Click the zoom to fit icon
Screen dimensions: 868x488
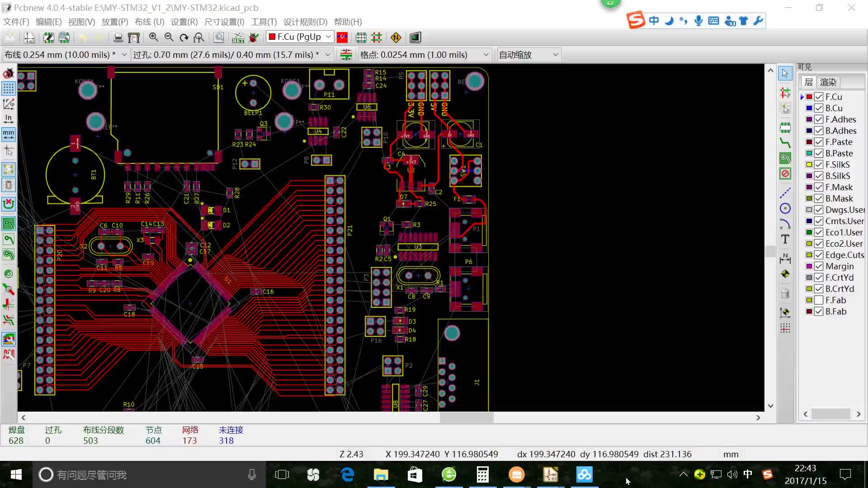point(199,38)
